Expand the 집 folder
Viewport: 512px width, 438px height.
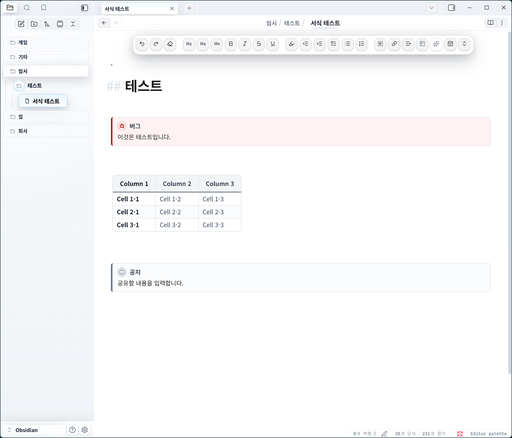point(46,117)
